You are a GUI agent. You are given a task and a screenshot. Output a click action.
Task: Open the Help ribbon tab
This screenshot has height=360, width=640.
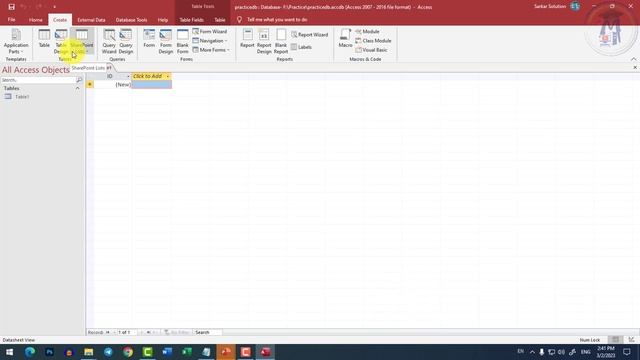163,20
